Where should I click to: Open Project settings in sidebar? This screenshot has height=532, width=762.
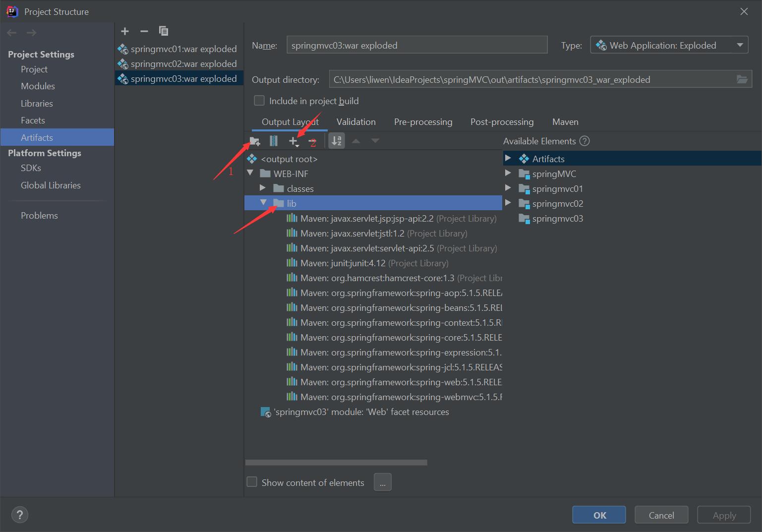tap(34, 69)
